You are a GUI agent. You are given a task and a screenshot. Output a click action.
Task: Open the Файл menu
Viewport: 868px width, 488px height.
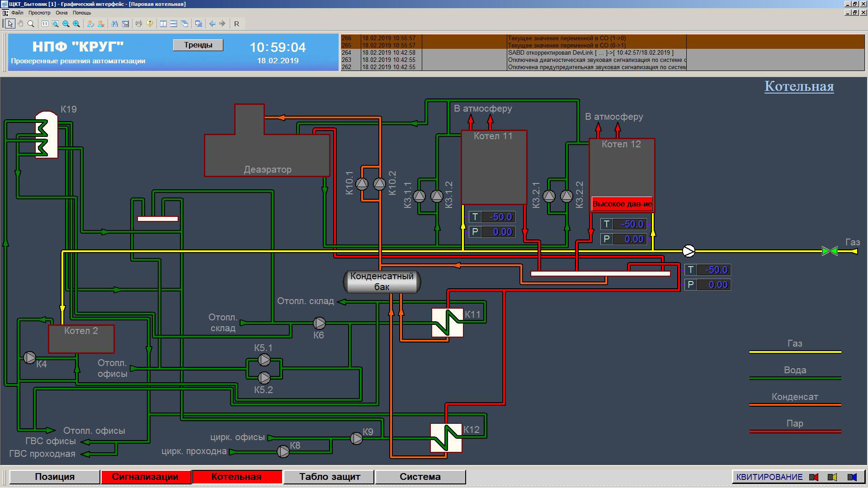point(17,13)
